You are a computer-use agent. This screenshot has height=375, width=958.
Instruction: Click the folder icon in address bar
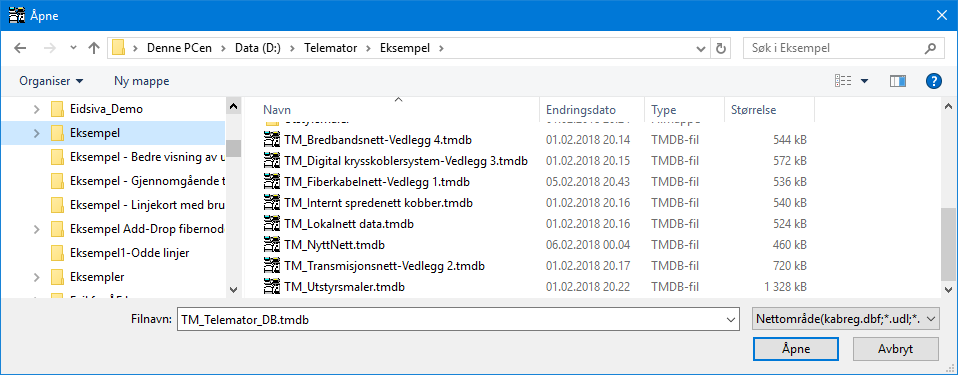click(119, 48)
